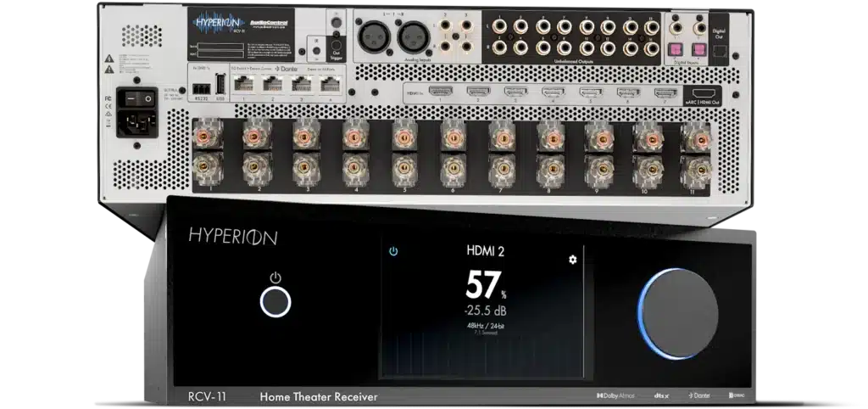Screen dimensions: 868x409
Task: Click the Dirac logo on the front panel
Action: click(737, 395)
